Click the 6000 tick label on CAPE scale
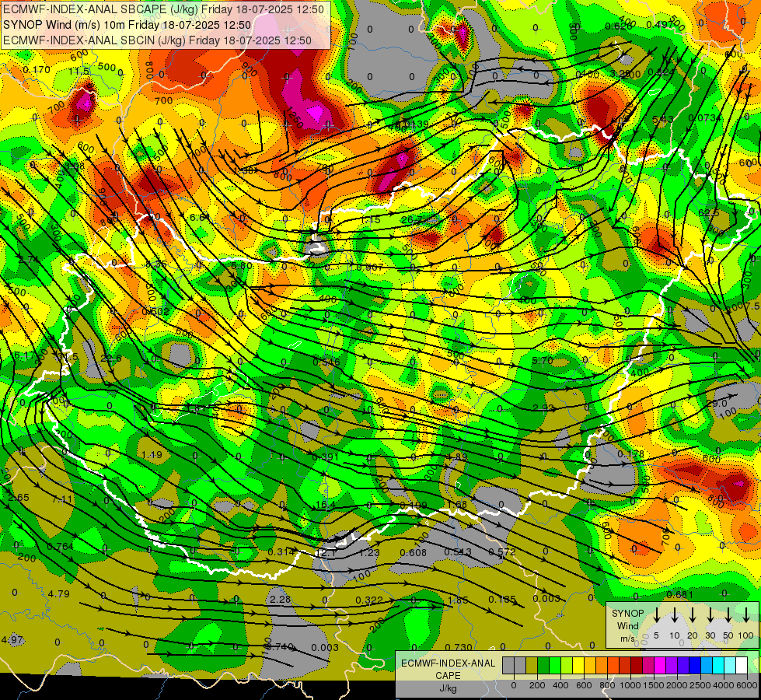 point(747,685)
